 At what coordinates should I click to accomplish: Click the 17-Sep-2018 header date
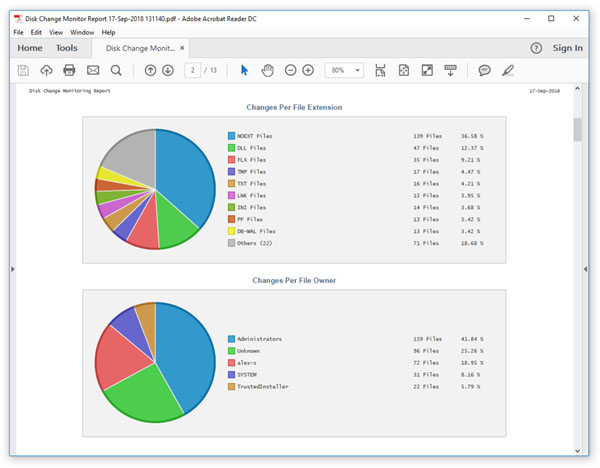click(544, 91)
